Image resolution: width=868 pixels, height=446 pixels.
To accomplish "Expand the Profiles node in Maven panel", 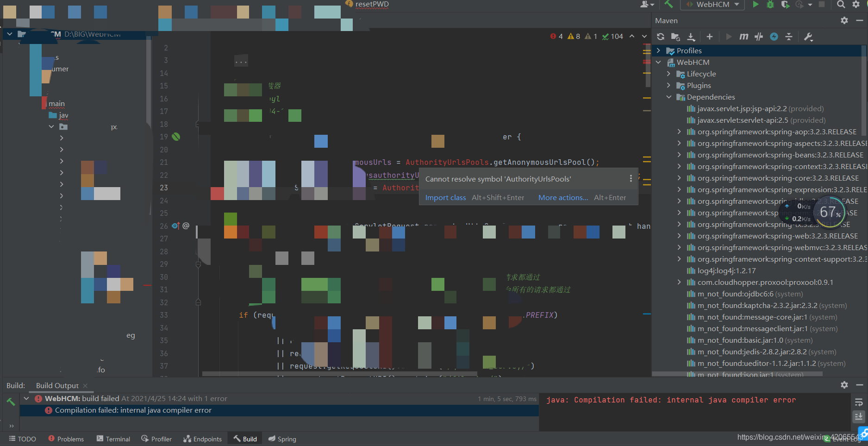I will 659,50.
